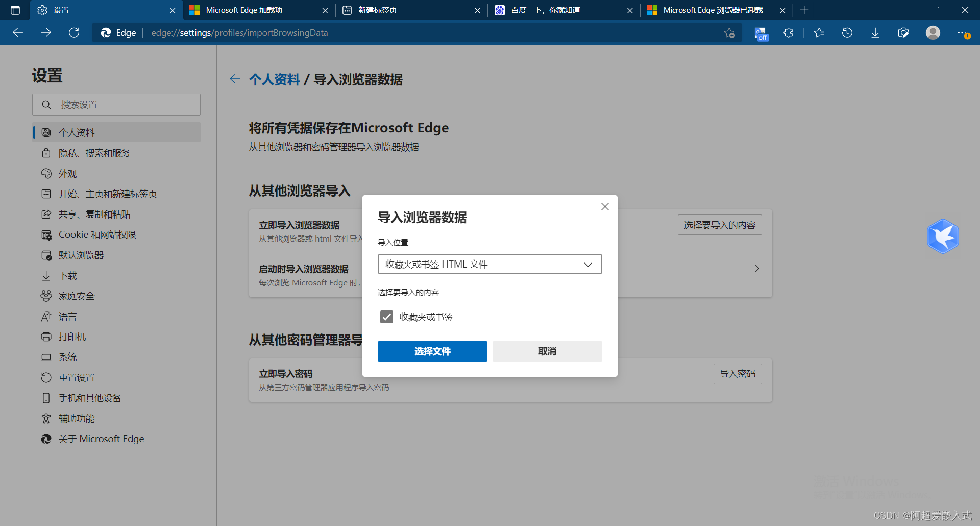Click the Edge site identity badge

tap(118, 33)
